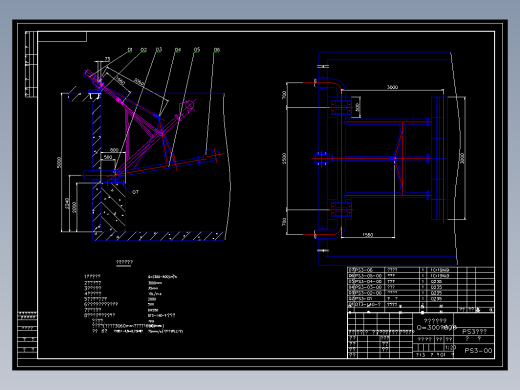Click part callout label 02
This screenshot has height=390, width=520.
point(144,50)
